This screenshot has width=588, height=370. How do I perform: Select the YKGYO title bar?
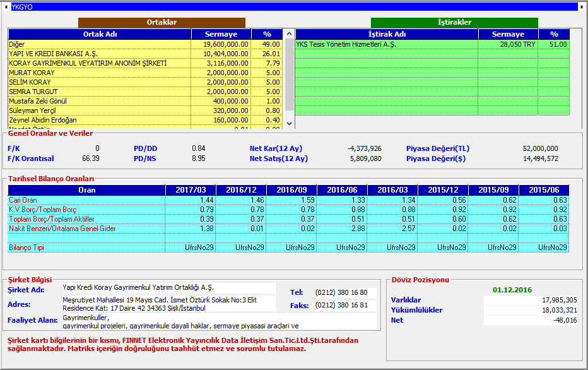[x=295, y=7]
